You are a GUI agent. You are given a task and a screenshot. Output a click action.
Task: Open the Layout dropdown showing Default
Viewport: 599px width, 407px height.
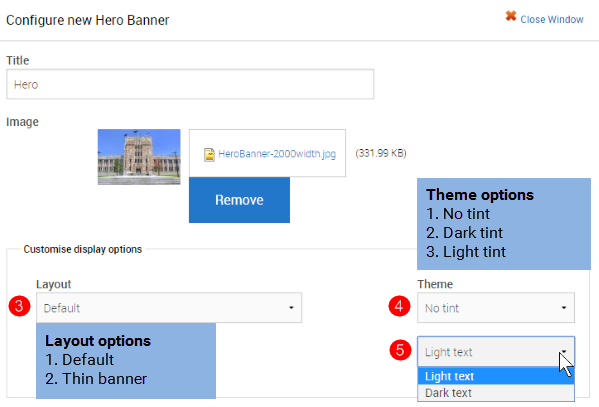click(169, 308)
